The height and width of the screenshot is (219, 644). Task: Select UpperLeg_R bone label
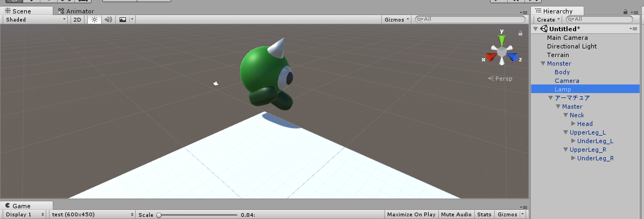coord(588,150)
